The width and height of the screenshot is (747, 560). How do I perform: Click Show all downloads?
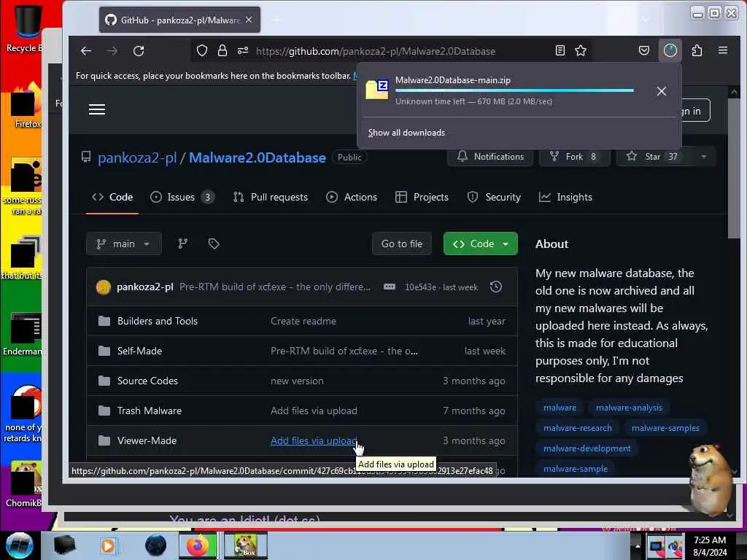tap(406, 133)
